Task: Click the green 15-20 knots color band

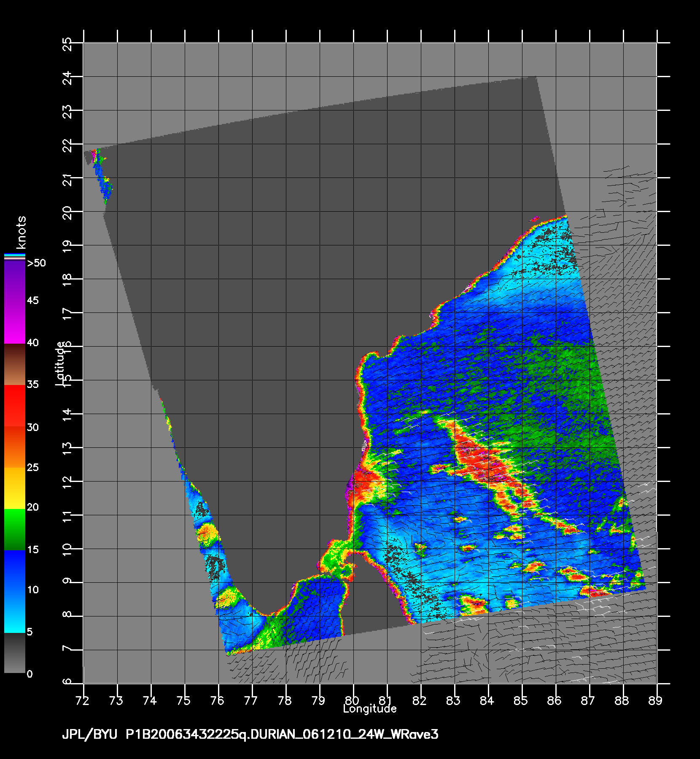Action: [15, 530]
